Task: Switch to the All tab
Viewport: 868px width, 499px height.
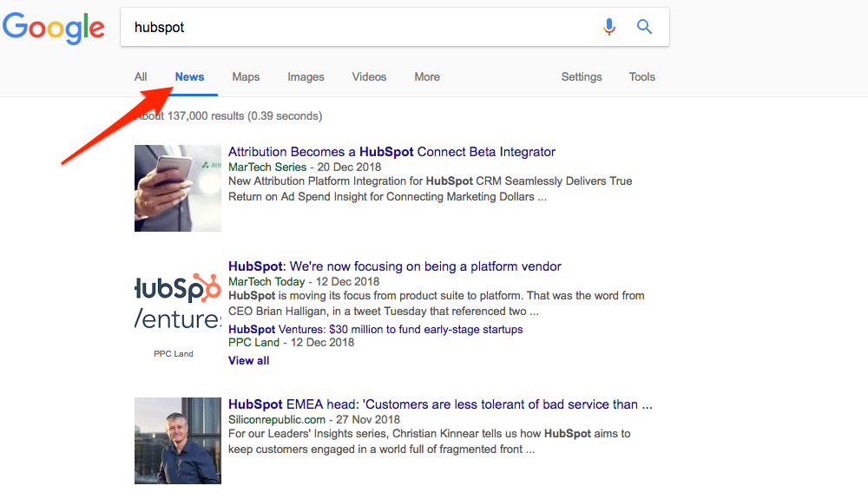Action: click(x=141, y=77)
